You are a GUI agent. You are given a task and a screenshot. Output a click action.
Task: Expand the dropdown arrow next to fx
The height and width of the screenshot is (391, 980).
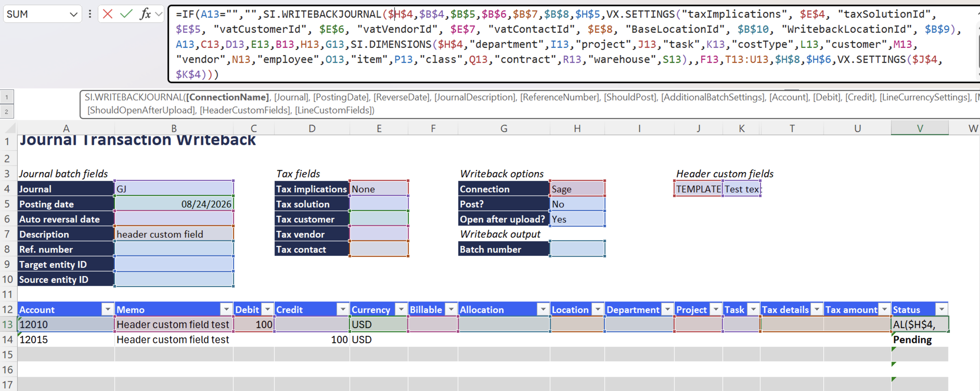point(159,15)
